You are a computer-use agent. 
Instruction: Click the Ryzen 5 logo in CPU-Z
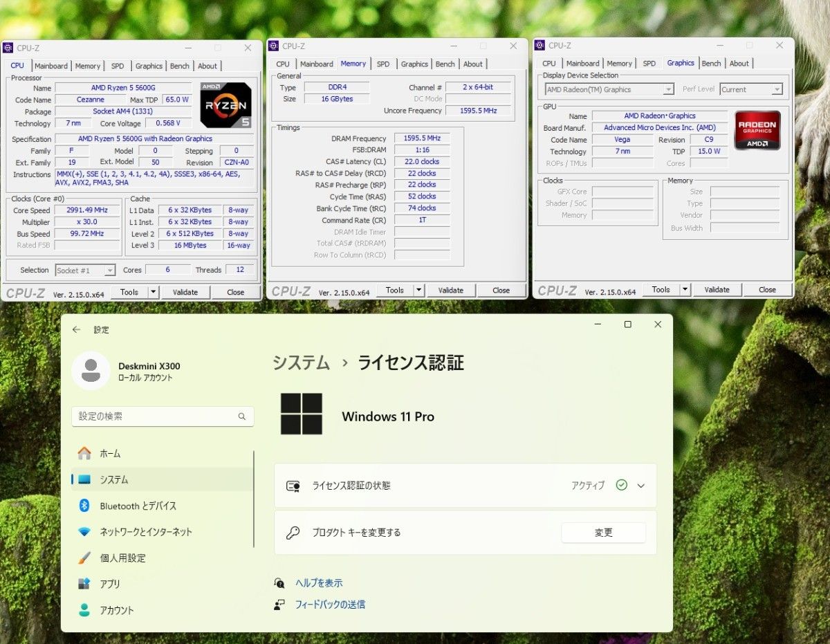coord(226,105)
